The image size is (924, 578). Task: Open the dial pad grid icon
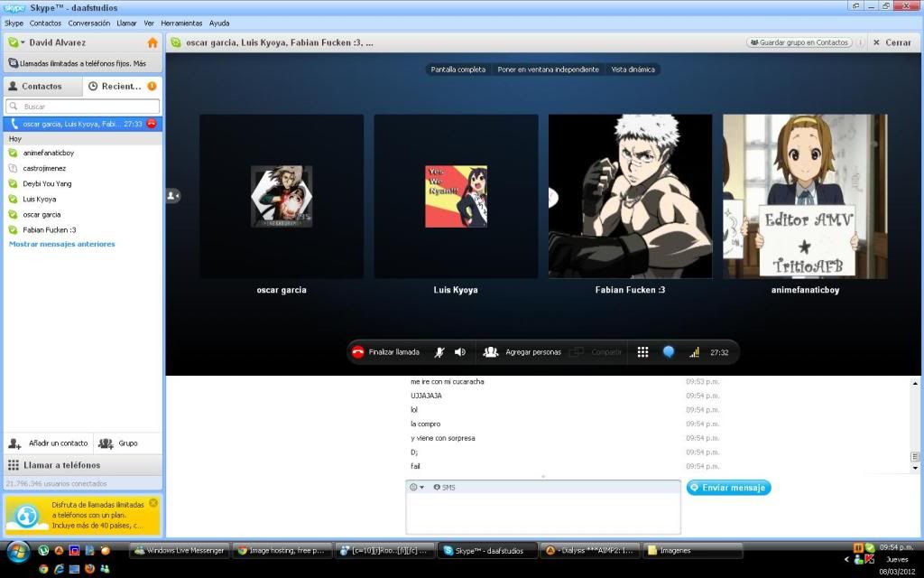point(642,352)
